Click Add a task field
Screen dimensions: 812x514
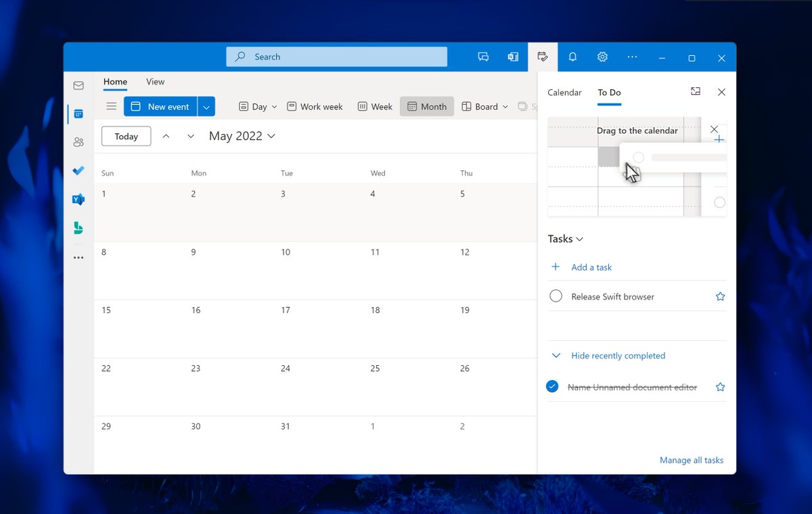(x=637, y=267)
